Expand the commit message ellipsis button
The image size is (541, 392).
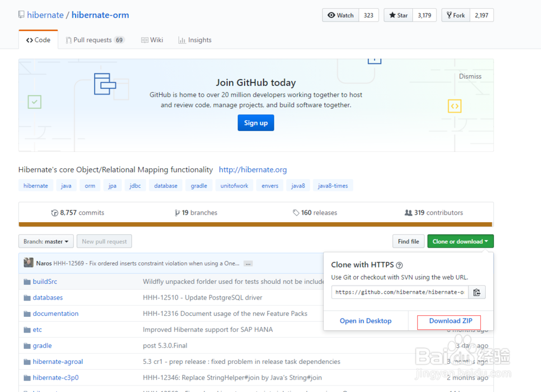248,264
